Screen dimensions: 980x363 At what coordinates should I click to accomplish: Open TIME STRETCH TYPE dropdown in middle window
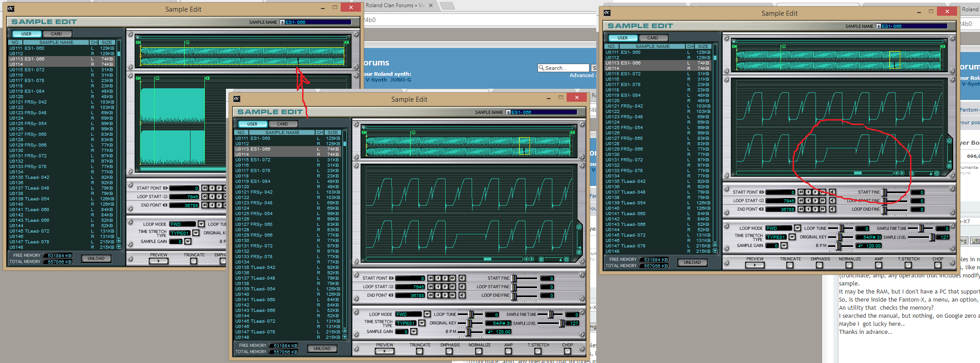click(422, 323)
